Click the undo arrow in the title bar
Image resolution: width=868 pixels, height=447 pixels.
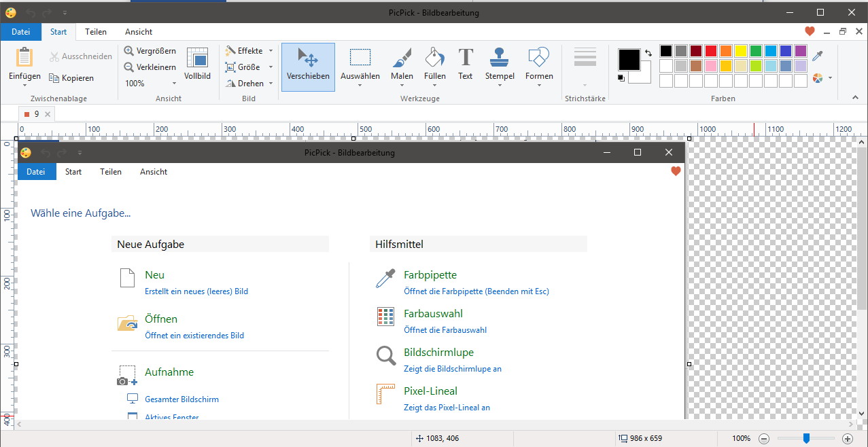[x=30, y=12]
